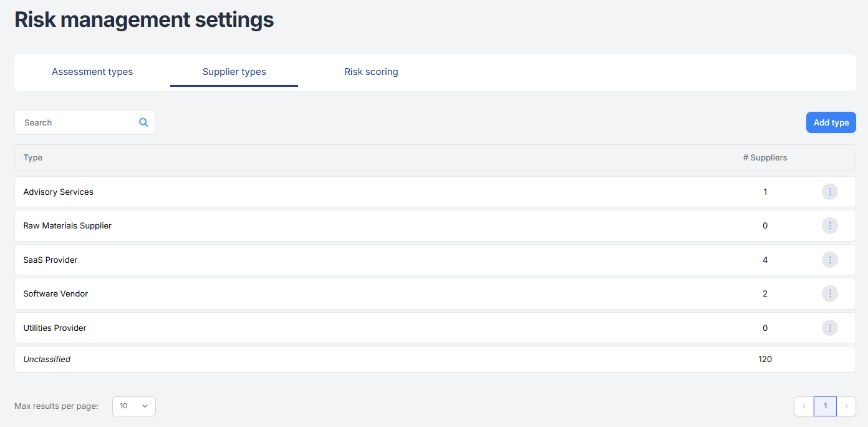Image resolution: width=868 pixels, height=427 pixels.
Task: Click the search magnifier icon
Action: 143,122
